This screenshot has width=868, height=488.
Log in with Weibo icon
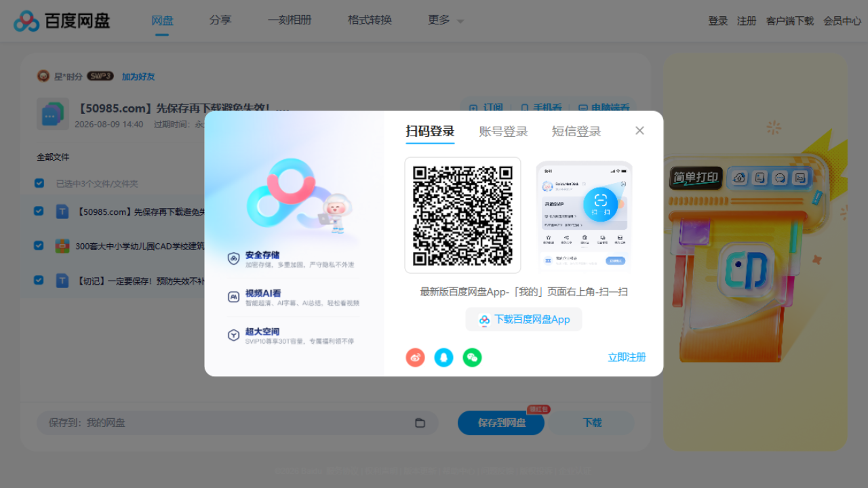[415, 357]
